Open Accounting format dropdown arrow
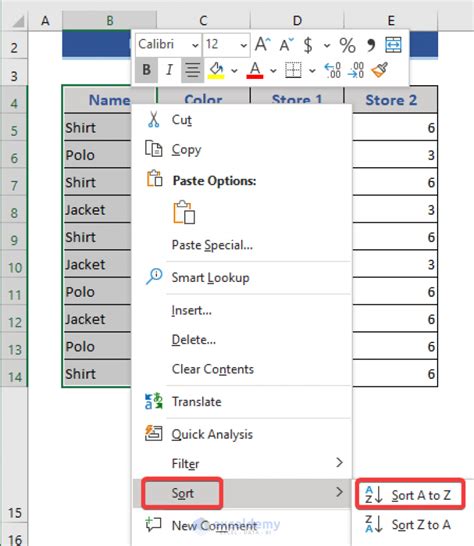The image size is (474, 546). click(x=327, y=45)
